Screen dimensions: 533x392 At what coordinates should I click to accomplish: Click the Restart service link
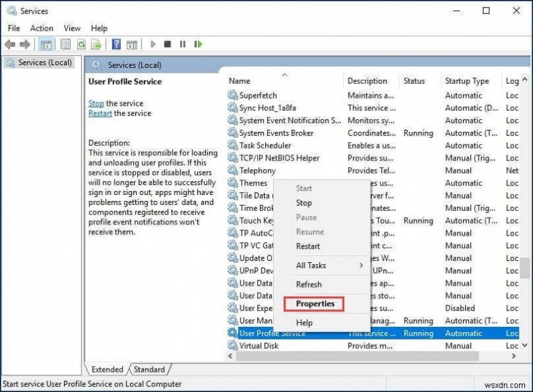pos(99,113)
